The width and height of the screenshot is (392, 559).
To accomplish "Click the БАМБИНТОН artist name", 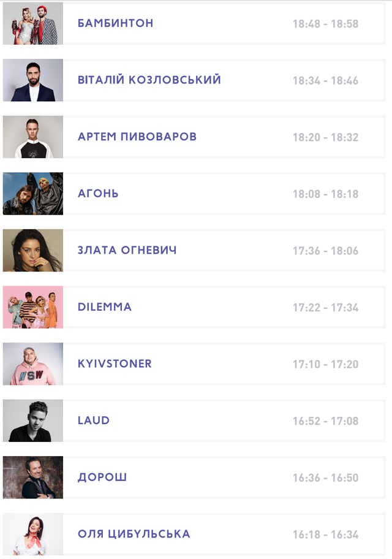I will click(115, 23).
